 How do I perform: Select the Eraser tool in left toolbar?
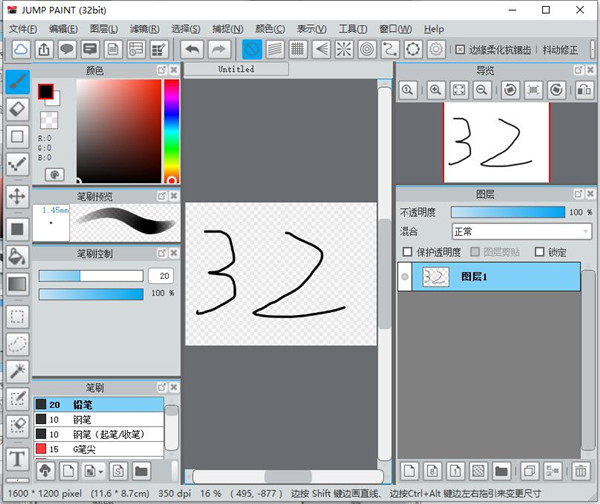click(17, 108)
